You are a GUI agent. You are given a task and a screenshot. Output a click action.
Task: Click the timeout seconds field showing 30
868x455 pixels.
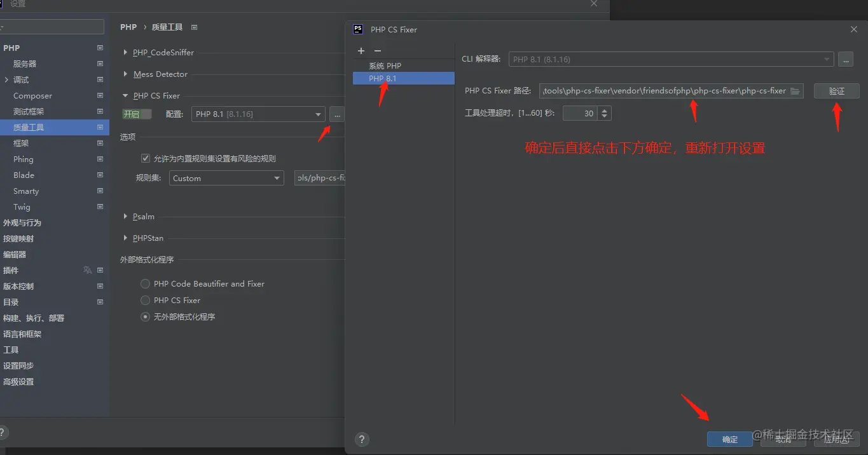pyautogui.click(x=580, y=113)
